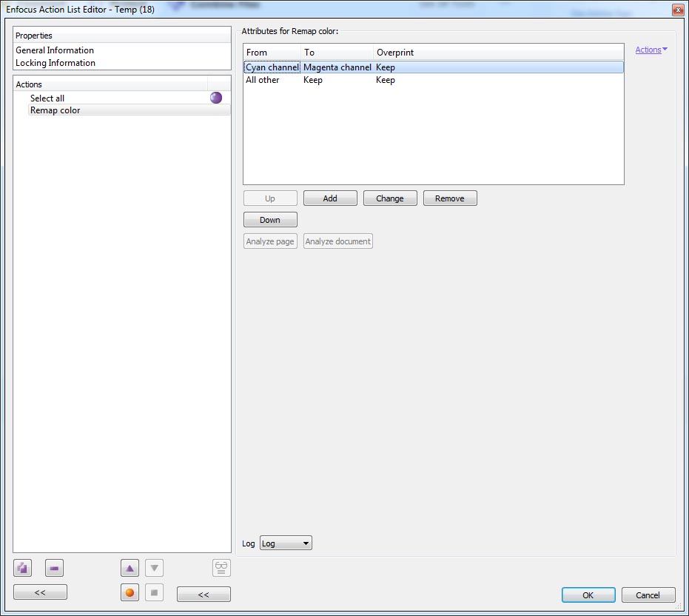Screen dimensions: 689x616
Task: Click the glasses preview icon
Action: click(221, 568)
